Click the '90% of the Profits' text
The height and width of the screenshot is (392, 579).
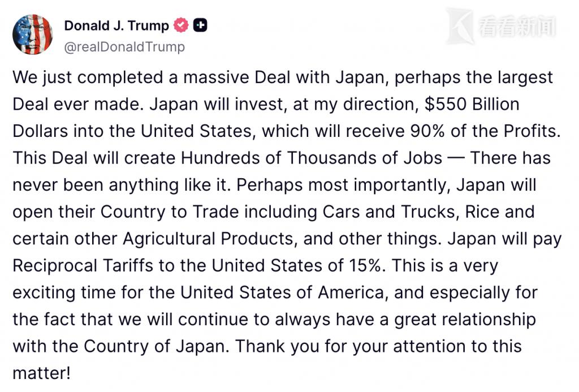pyautogui.click(x=483, y=131)
